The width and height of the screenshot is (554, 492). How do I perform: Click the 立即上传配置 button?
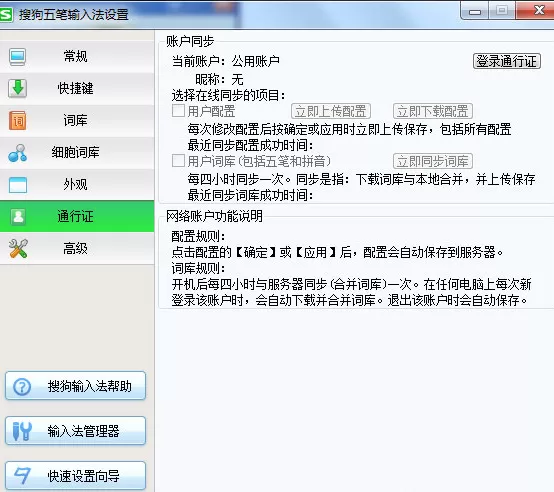click(x=331, y=111)
